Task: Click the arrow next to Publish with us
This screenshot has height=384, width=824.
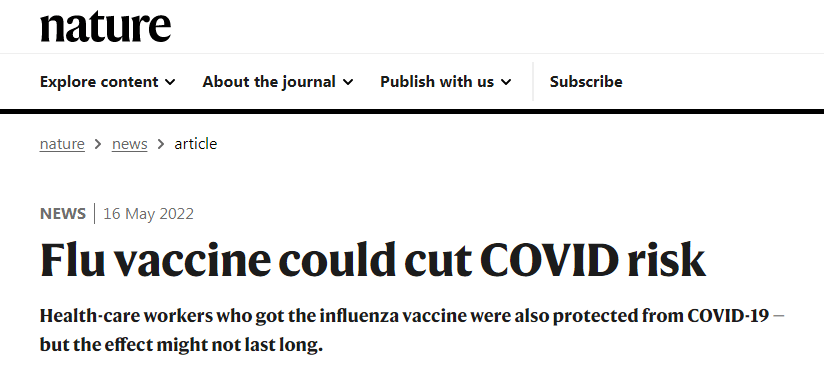Action: 506,82
